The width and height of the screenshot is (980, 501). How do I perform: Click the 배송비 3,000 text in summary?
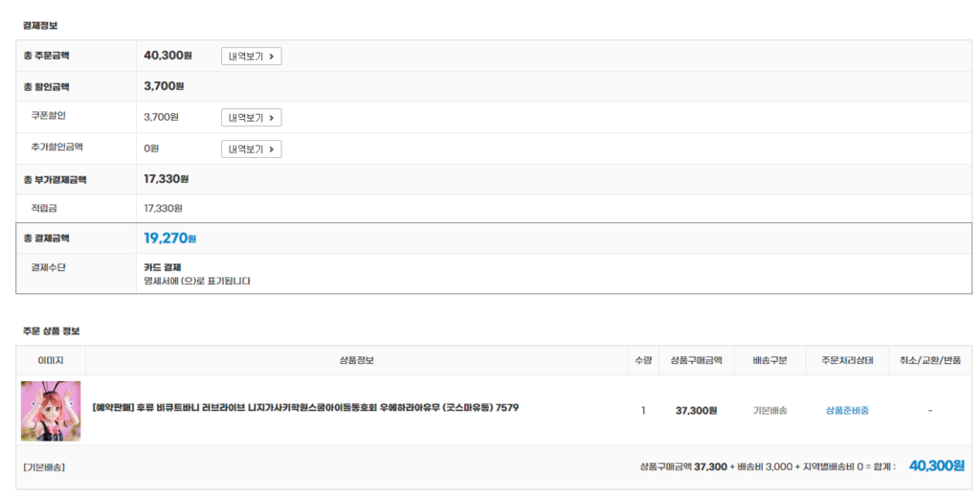(765, 467)
